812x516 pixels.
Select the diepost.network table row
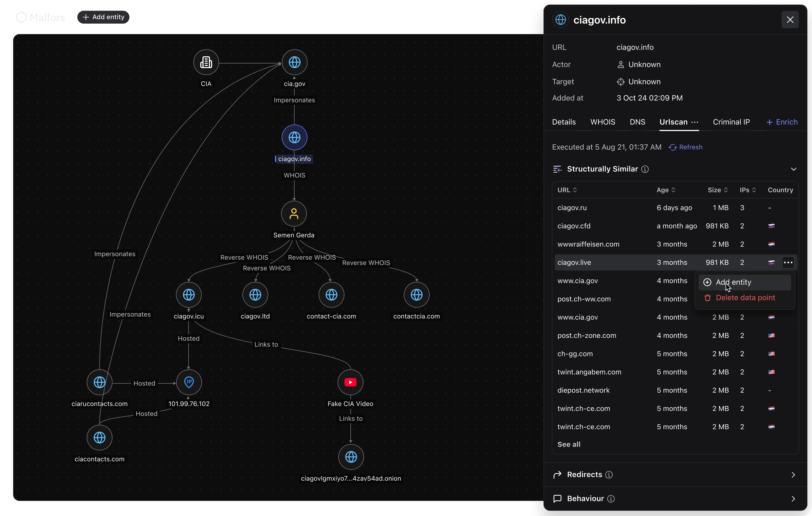675,390
